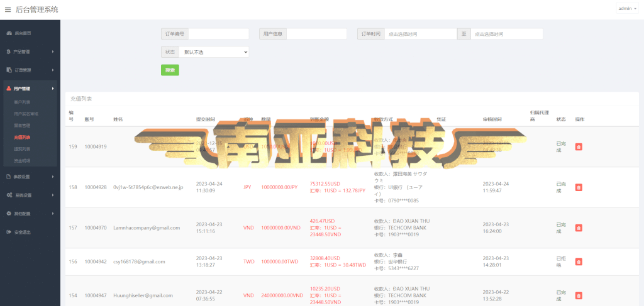Click the gears icon beside 系统设置
Viewport: 644px width, 306px height.
pos(9,195)
